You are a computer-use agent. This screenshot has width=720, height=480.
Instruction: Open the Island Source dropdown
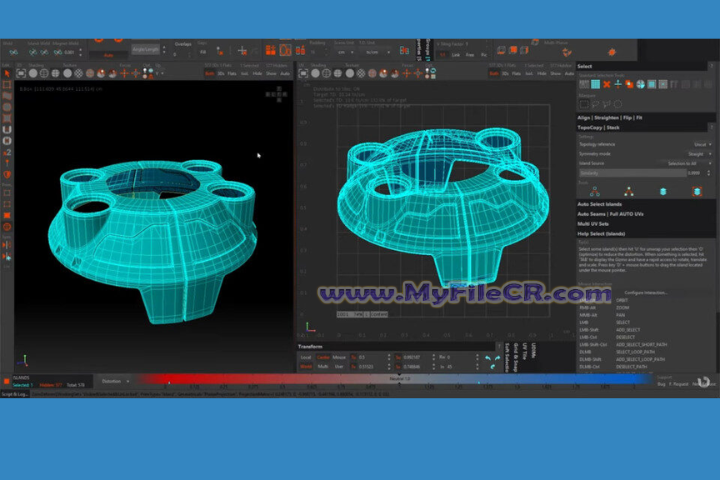690,164
